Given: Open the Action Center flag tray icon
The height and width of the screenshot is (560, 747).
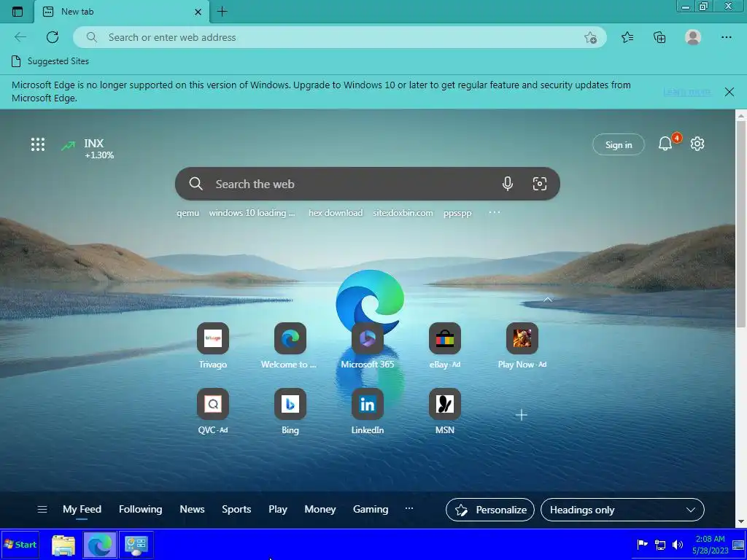Looking at the screenshot, I should pyautogui.click(x=642, y=544).
